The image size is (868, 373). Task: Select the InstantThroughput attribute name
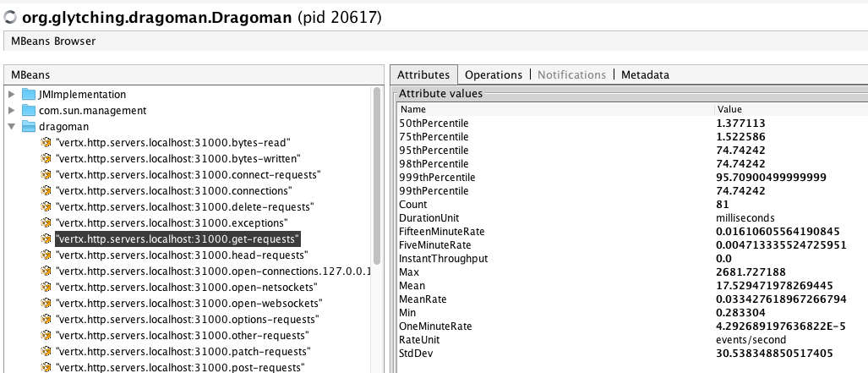coord(444,259)
